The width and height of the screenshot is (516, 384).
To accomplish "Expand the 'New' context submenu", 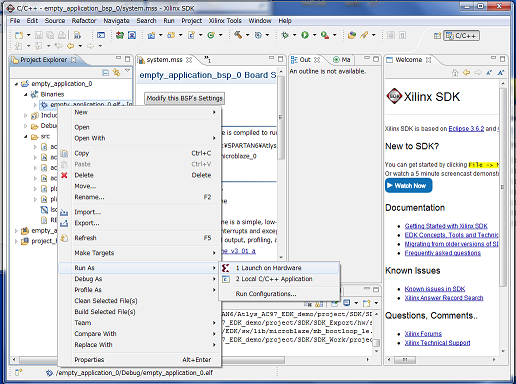I will click(x=139, y=112).
